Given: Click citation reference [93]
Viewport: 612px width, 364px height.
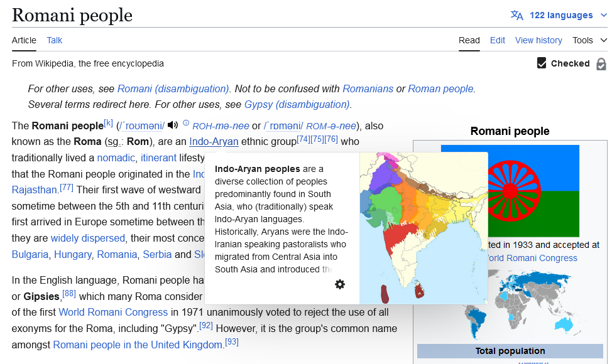Looking at the screenshot, I should point(231,342).
